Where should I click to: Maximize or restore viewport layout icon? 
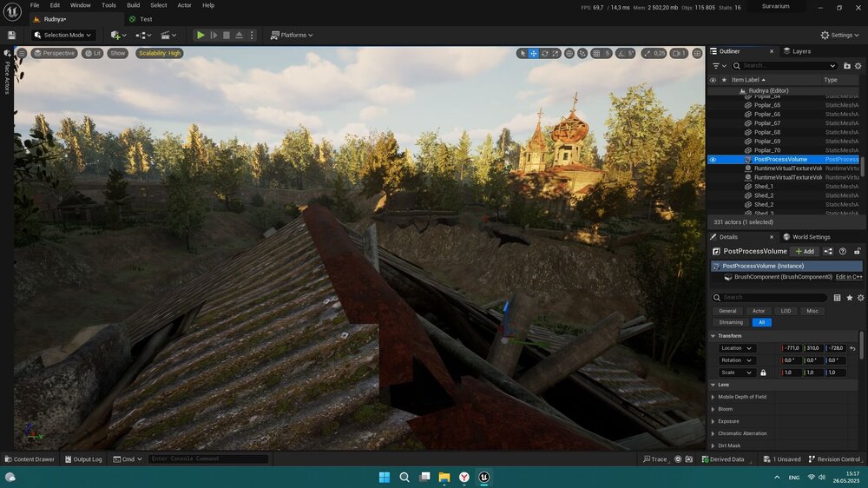pyautogui.click(x=697, y=53)
